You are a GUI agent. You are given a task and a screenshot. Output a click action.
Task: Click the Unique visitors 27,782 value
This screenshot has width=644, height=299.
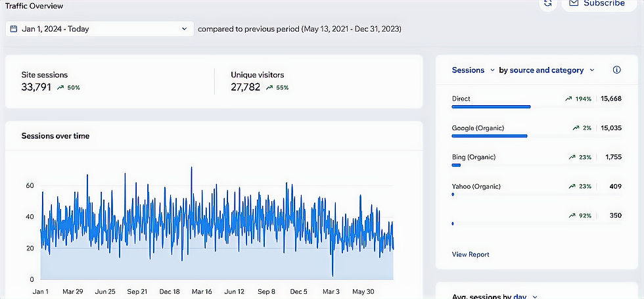(x=246, y=87)
